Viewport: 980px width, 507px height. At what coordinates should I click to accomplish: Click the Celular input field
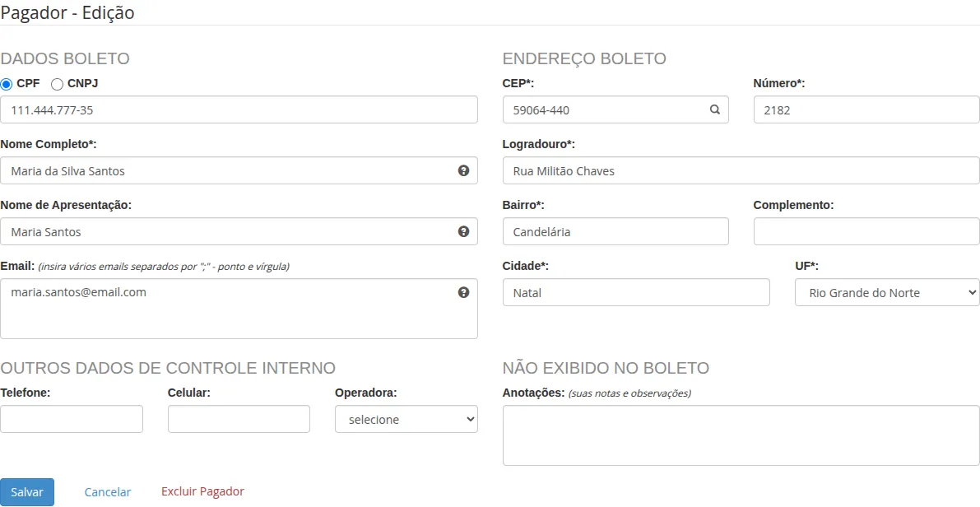(239, 419)
